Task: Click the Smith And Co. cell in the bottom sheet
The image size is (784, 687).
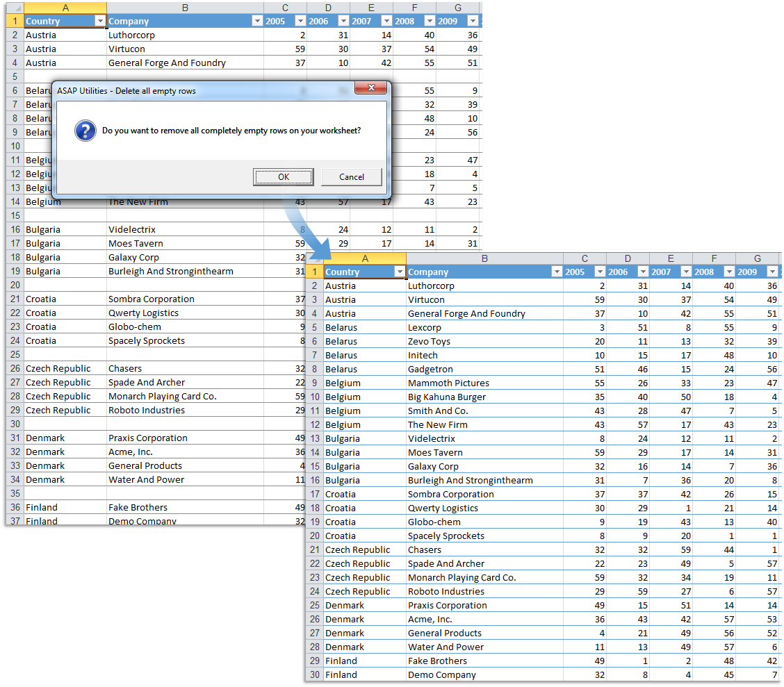Action: (x=484, y=411)
